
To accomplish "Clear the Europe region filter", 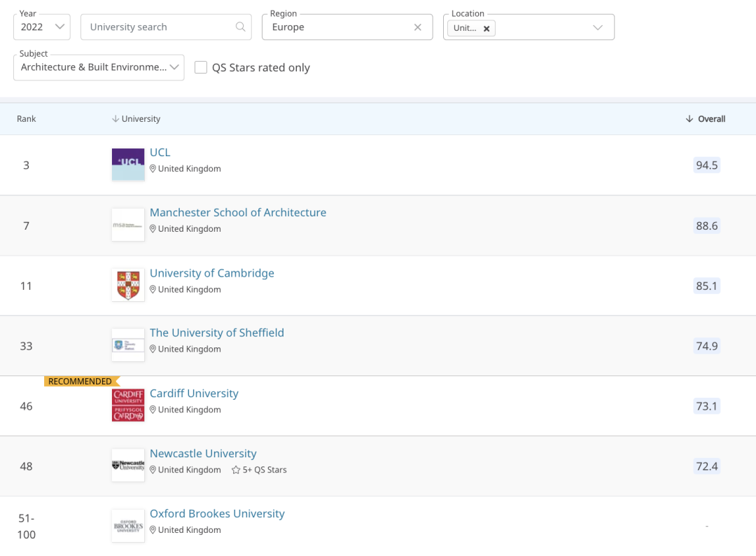I will pyautogui.click(x=417, y=27).
